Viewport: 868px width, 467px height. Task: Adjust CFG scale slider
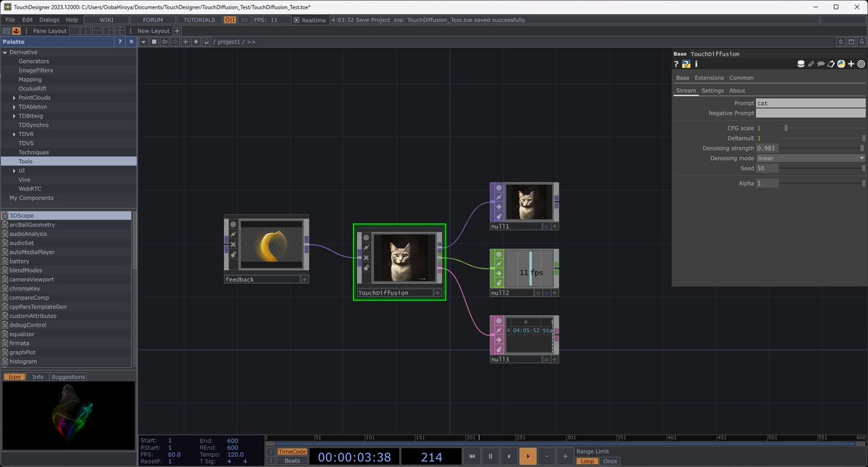click(823, 128)
